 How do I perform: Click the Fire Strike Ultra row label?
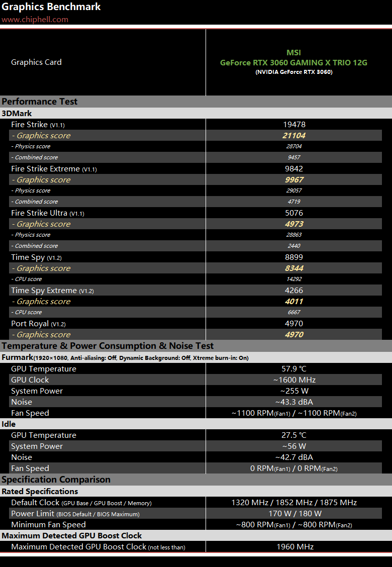click(x=47, y=213)
